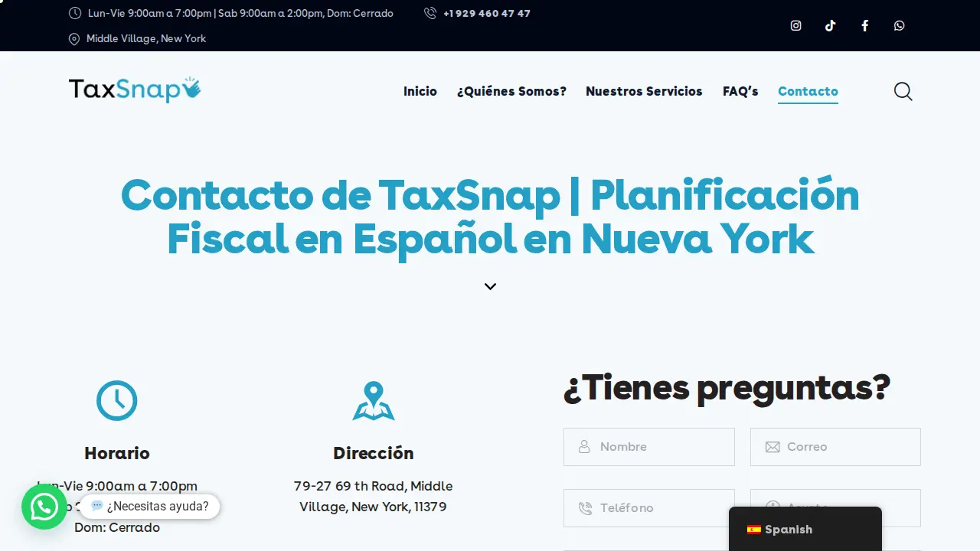The width and height of the screenshot is (980, 551).
Task: Click the location pin beside Middle Village
Action: tap(74, 39)
